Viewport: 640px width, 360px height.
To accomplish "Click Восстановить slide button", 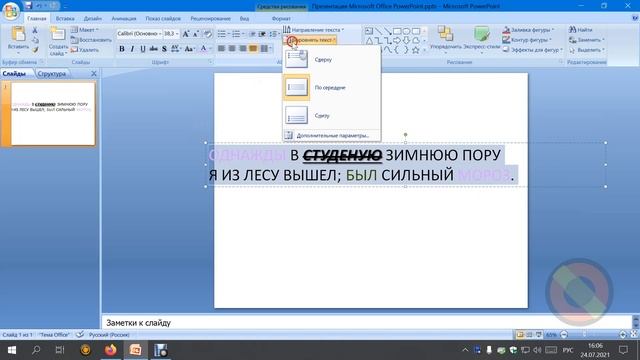I will coord(91,40).
